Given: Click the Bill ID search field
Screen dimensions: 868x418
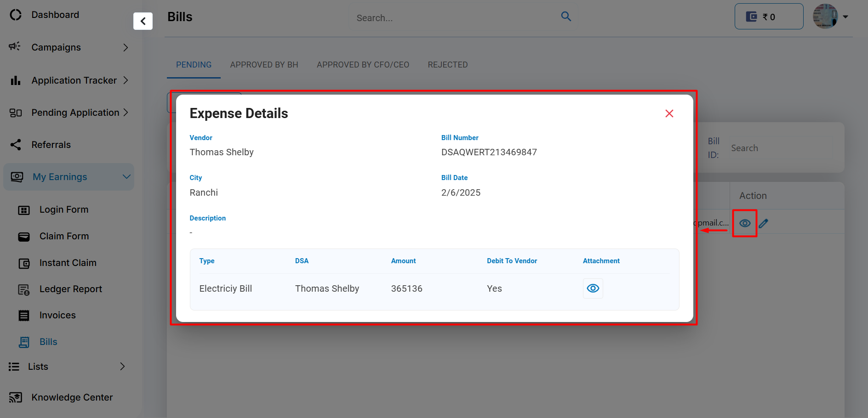Looking at the screenshot, I should [x=782, y=148].
